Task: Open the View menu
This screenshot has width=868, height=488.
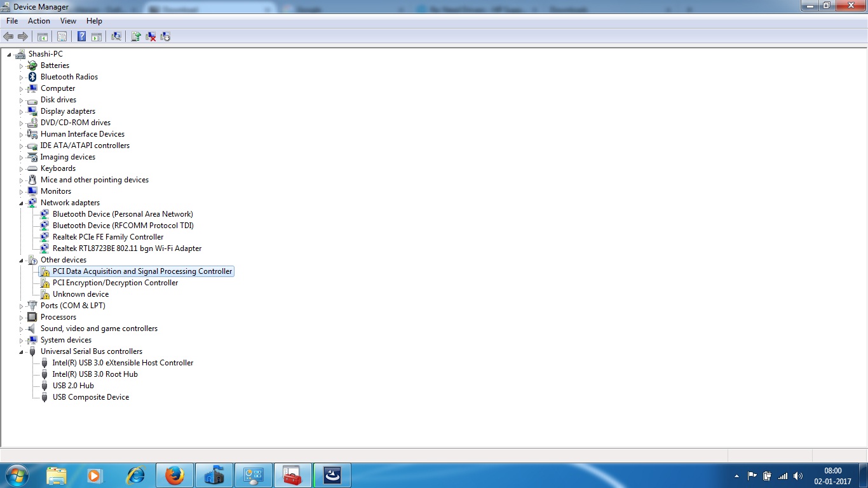Action: (x=68, y=21)
